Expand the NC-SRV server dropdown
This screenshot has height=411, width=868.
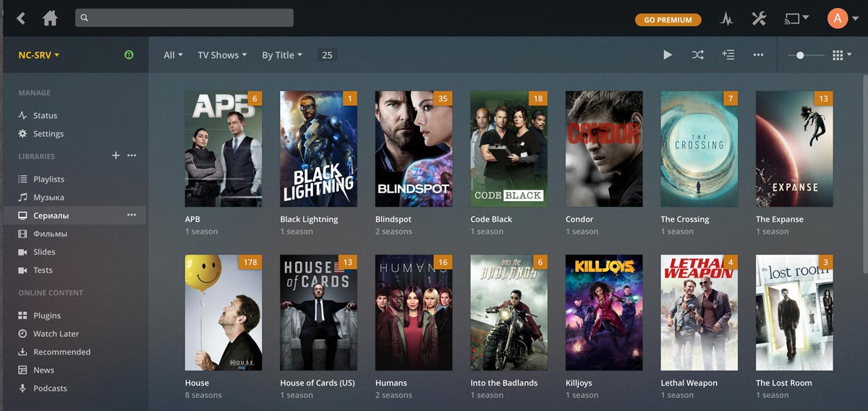pyautogui.click(x=39, y=55)
